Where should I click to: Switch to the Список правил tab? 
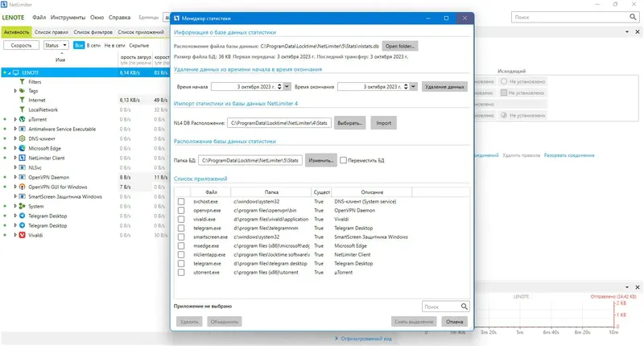(x=52, y=32)
